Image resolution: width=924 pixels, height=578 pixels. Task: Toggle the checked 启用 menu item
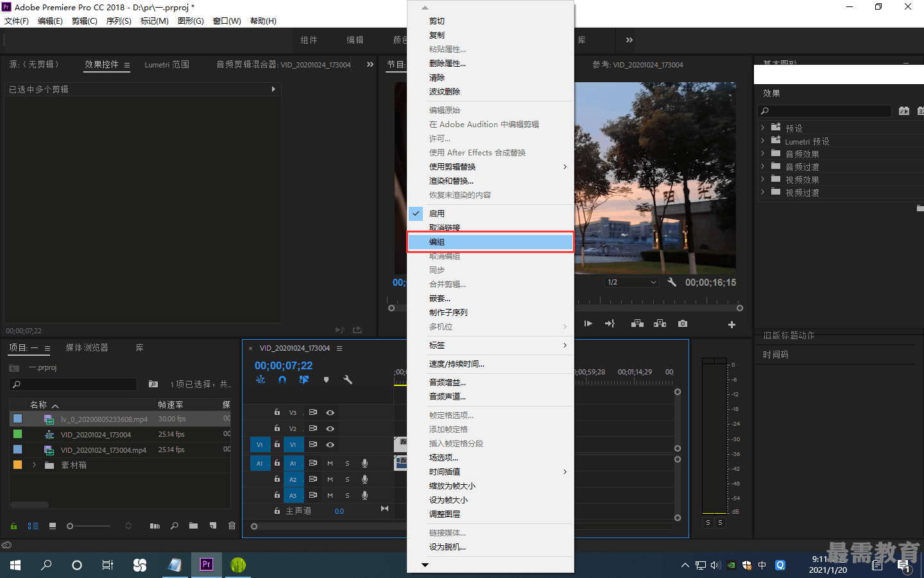(x=490, y=213)
